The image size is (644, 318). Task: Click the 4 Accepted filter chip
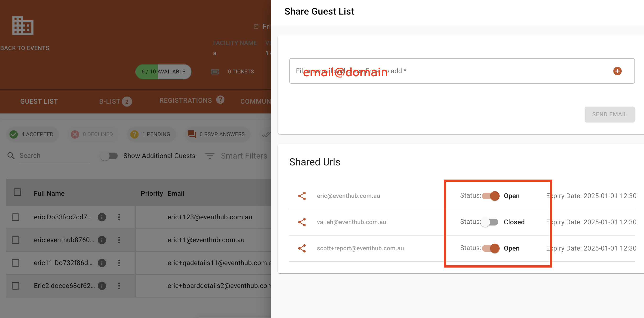(x=32, y=134)
